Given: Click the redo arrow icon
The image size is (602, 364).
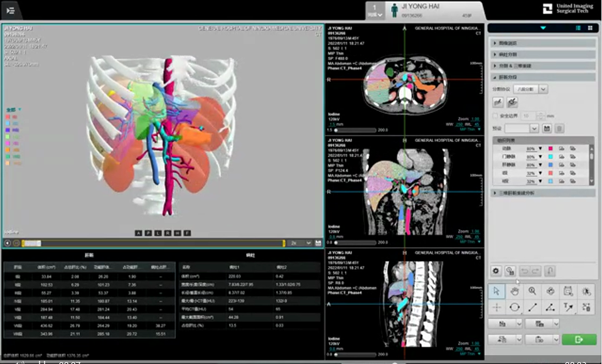Looking at the screenshot, I should coord(535,271).
